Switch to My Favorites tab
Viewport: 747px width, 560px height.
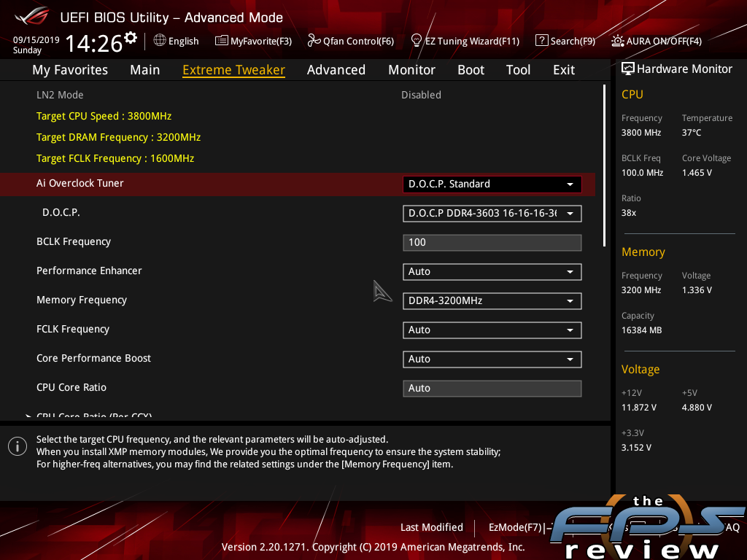(70, 69)
